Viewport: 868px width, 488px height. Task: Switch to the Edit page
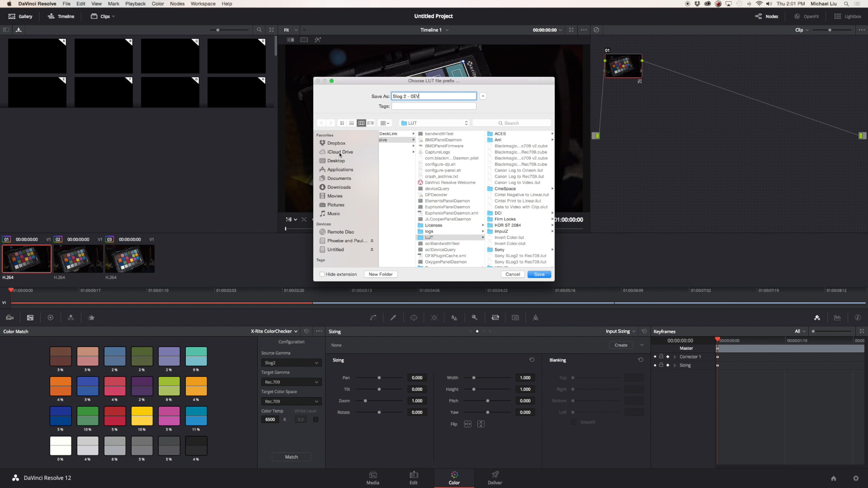[413, 478]
